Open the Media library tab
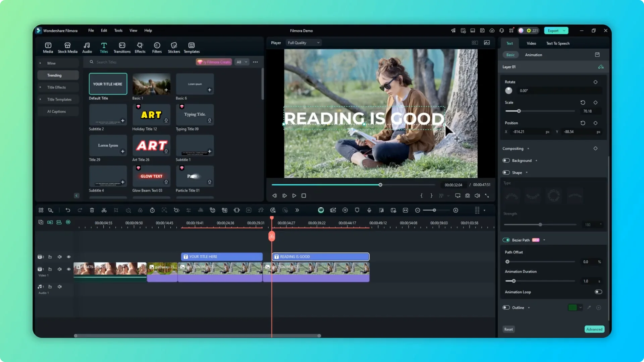 click(x=48, y=48)
